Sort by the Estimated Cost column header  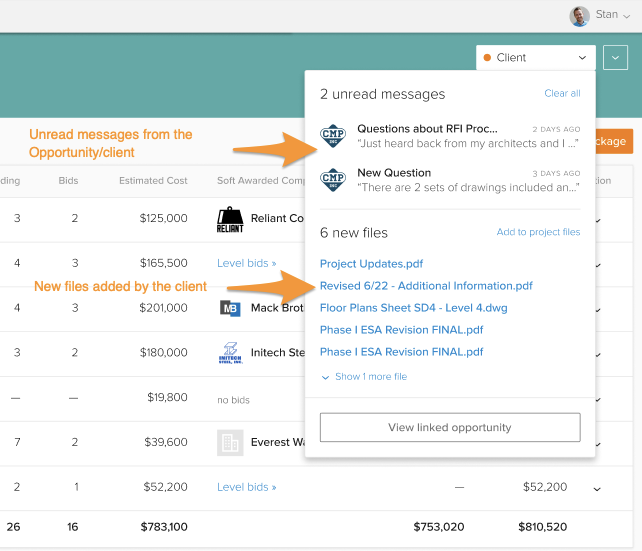(x=153, y=181)
